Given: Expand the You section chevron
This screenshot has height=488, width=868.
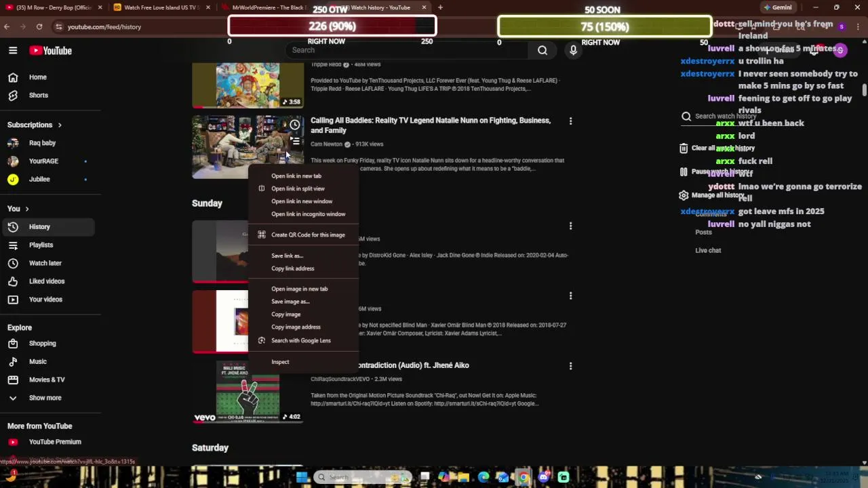Looking at the screenshot, I should pos(27,209).
